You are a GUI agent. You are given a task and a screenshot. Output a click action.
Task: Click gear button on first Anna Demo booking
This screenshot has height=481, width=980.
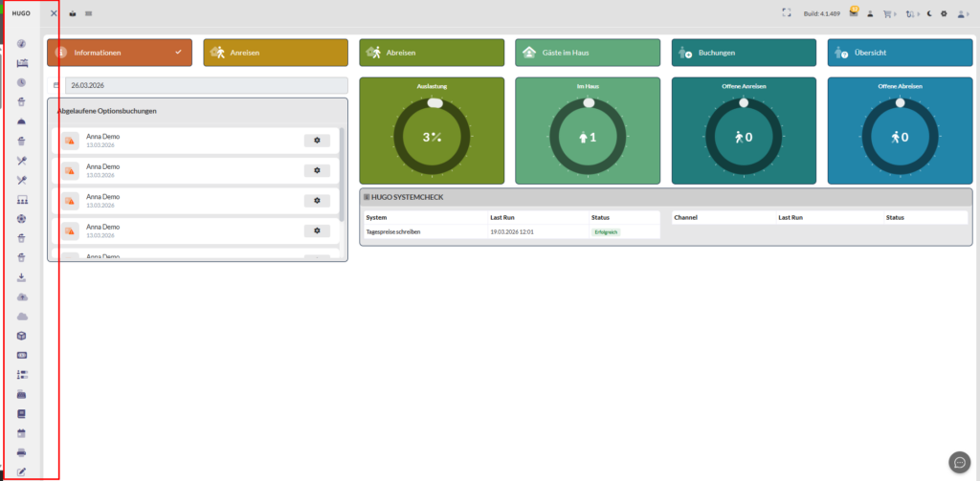pos(316,141)
